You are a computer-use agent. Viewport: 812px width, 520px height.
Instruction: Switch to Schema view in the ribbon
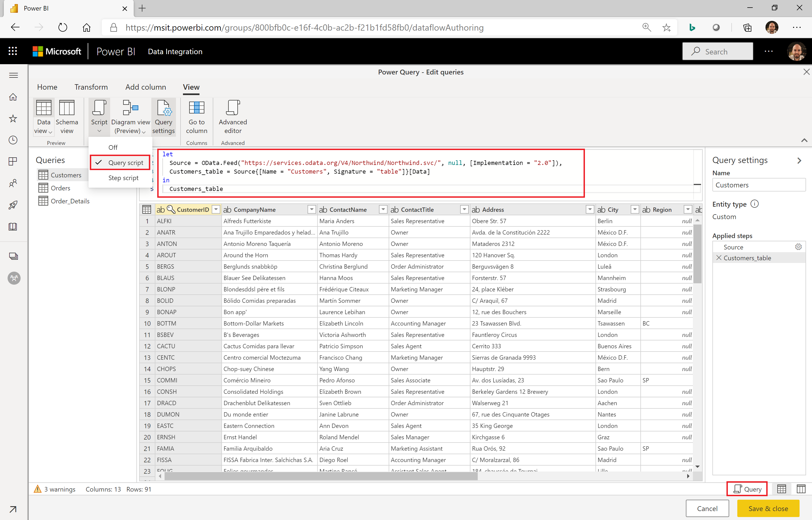(67, 117)
